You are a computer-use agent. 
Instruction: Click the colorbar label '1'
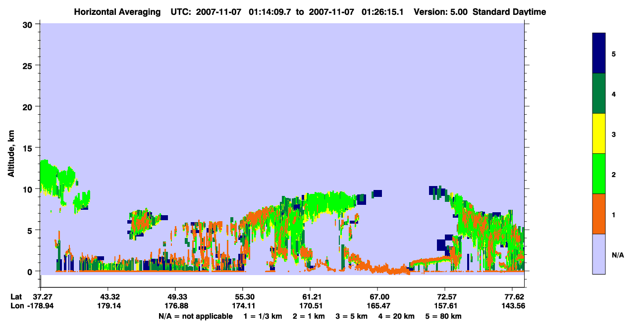[614, 214]
